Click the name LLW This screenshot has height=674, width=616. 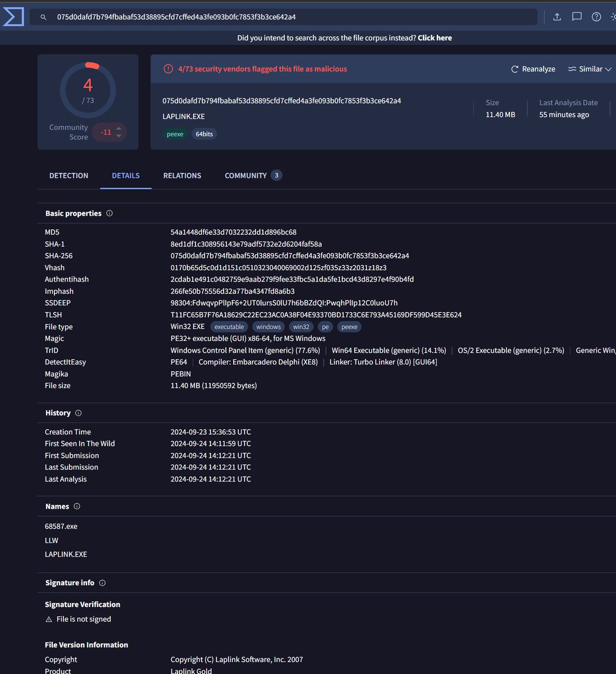point(52,540)
